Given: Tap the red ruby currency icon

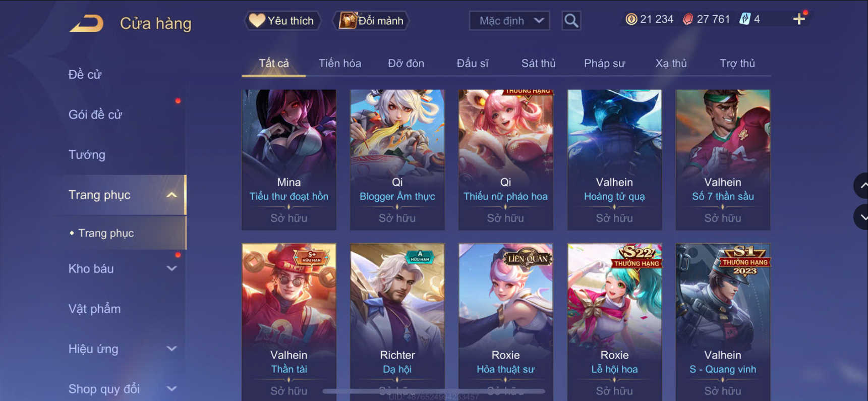Looking at the screenshot, I should pos(687,19).
